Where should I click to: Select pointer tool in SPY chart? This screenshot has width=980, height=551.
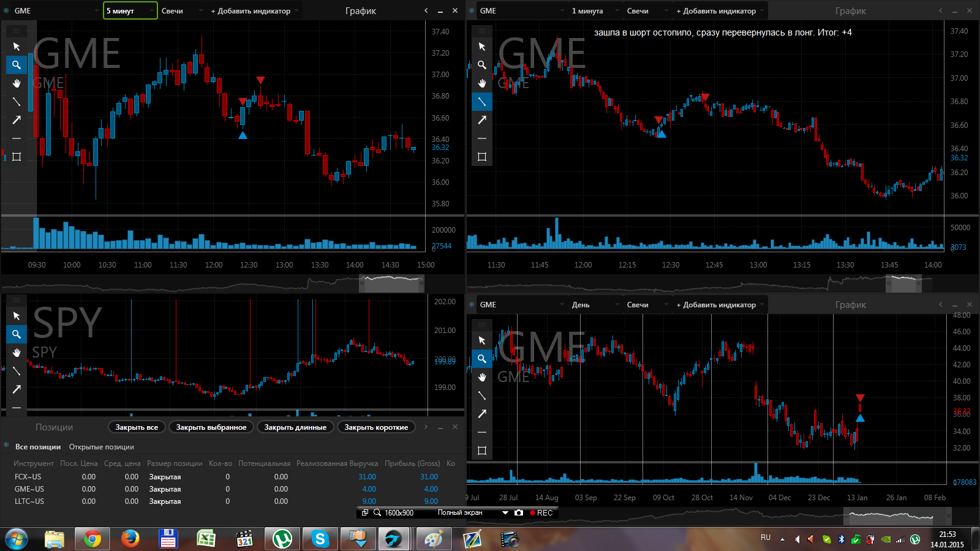[x=17, y=316]
